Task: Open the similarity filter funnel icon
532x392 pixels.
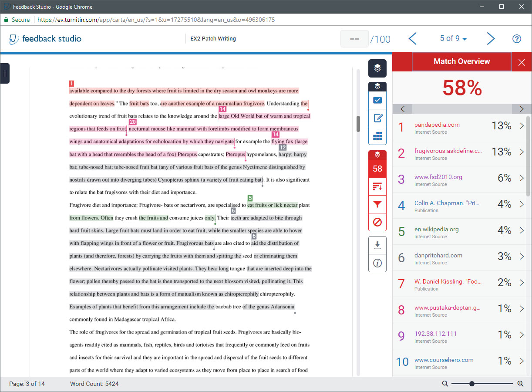Action: [x=377, y=204]
